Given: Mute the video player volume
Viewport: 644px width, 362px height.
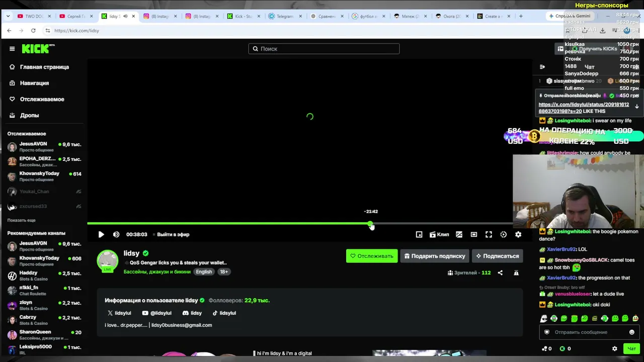Looking at the screenshot, I should tap(116, 234).
